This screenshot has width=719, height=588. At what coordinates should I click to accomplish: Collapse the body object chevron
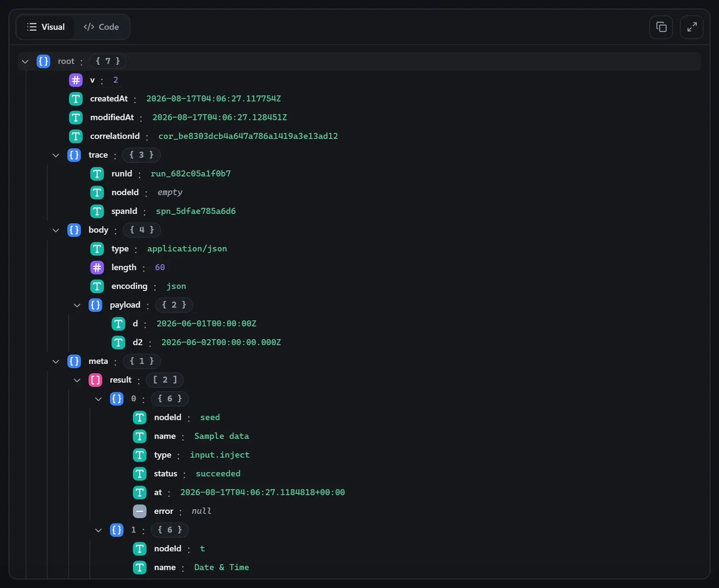click(x=56, y=230)
